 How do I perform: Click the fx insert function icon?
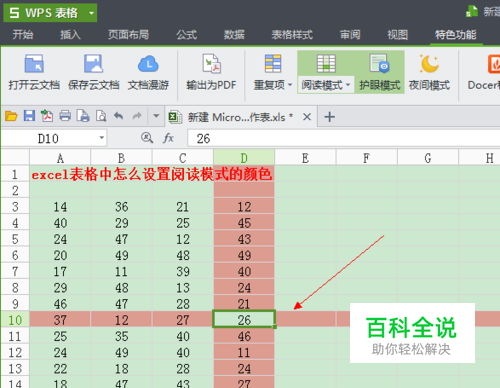pyautogui.click(x=169, y=138)
